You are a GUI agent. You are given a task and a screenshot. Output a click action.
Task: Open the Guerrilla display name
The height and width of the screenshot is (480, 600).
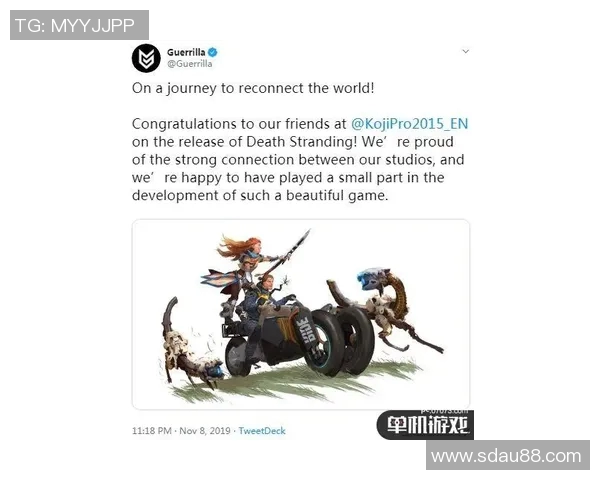(186, 52)
